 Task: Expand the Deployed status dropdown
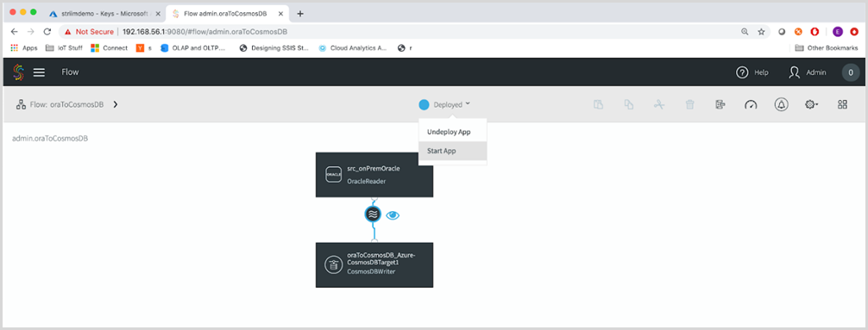tap(445, 104)
